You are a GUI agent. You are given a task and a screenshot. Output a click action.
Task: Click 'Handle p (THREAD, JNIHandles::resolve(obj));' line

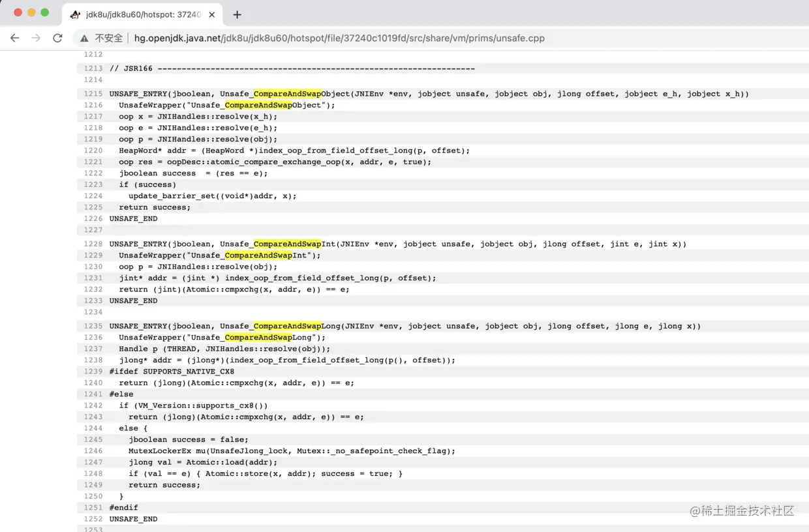tap(224, 349)
